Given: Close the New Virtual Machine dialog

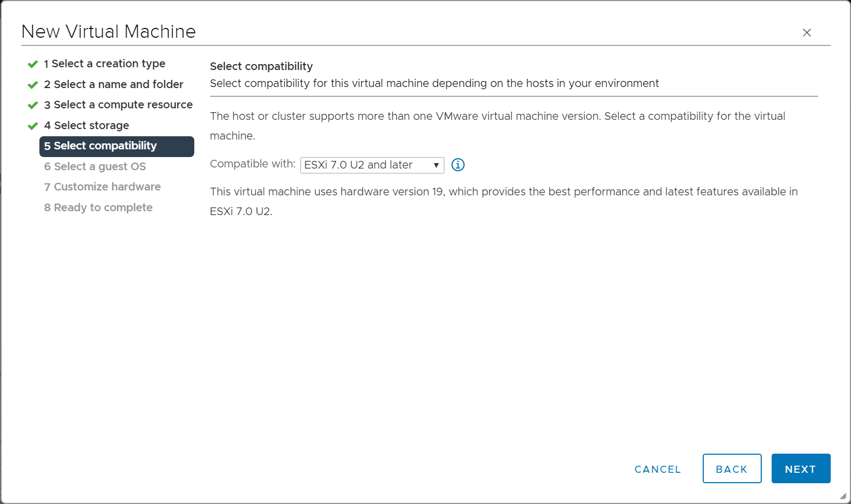Looking at the screenshot, I should point(807,33).
